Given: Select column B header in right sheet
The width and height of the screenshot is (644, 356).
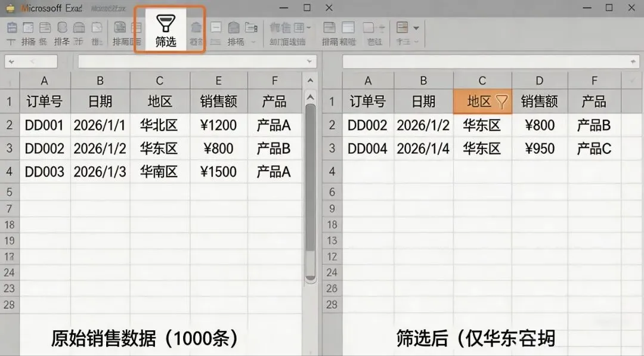Looking at the screenshot, I should pos(423,81).
